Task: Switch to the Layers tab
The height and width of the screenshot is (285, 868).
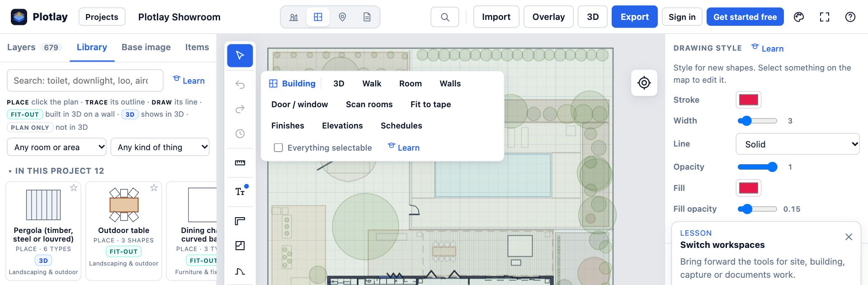Action: pos(34,47)
